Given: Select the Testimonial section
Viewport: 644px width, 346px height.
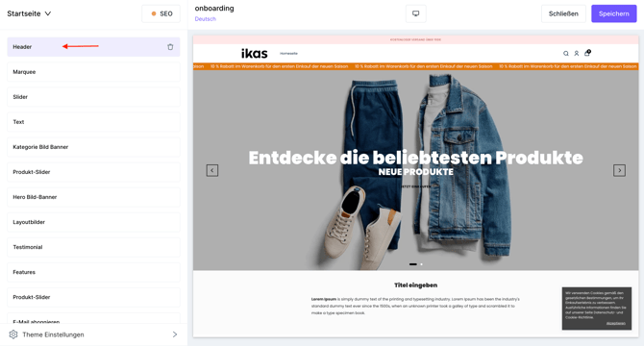Looking at the screenshot, I should pos(93,247).
